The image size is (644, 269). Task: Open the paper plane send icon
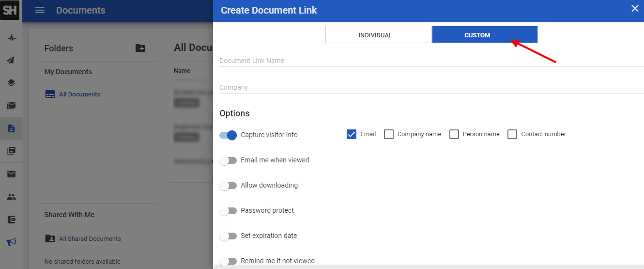11,61
